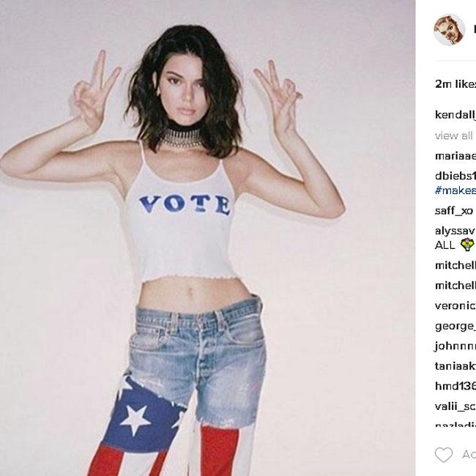The height and width of the screenshot is (476, 476).
Task: Open the profile avatar thumbnail
Action: tap(450, 29)
